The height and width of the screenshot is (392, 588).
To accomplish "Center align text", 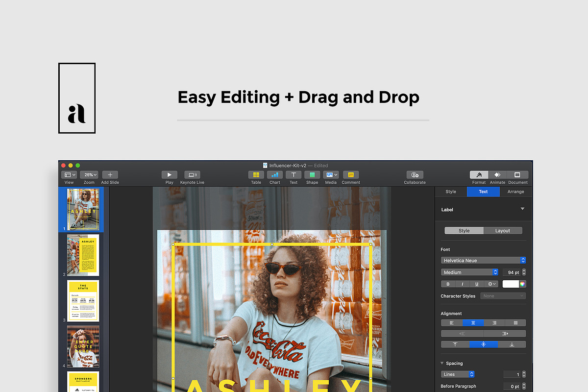I will click(473, 323).
